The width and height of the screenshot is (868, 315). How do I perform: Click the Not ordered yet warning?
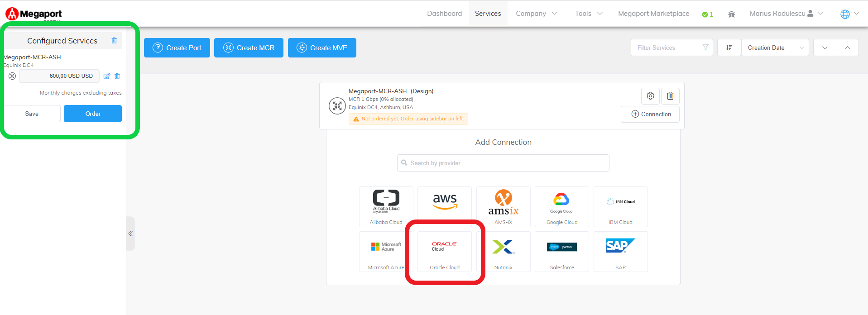(x=408, y=119)
